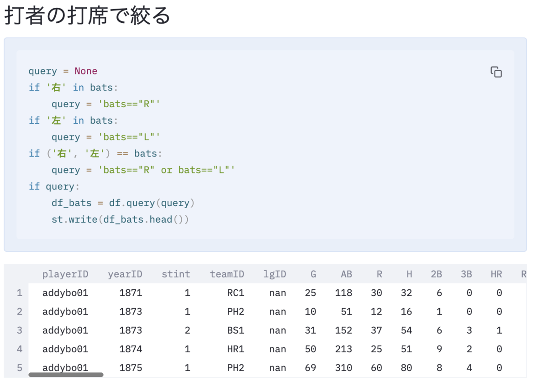Screen dimensions: 548x392
Task: Click the yearID cell 1871
Action: coord(131,293)
